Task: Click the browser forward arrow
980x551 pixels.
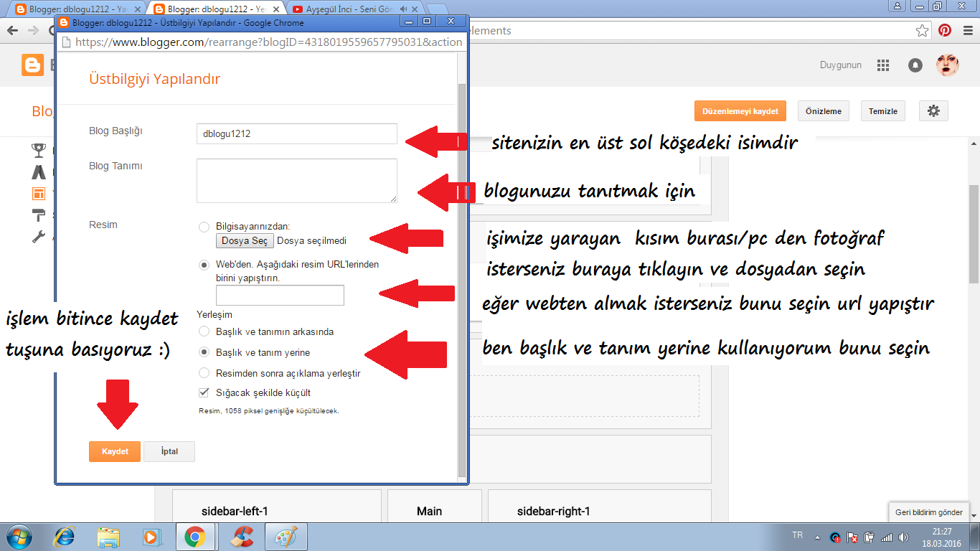Action: 33,31
